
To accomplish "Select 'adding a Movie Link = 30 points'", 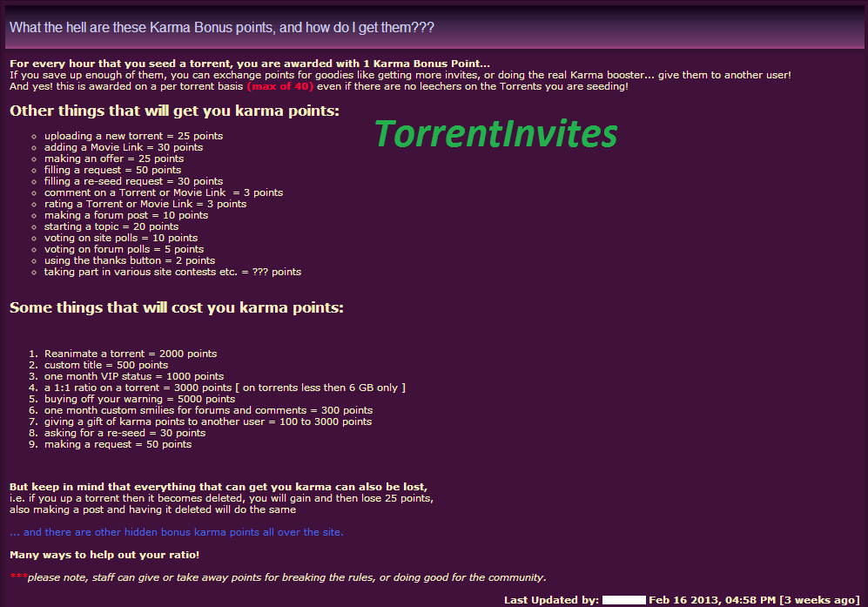I will 124,147.
